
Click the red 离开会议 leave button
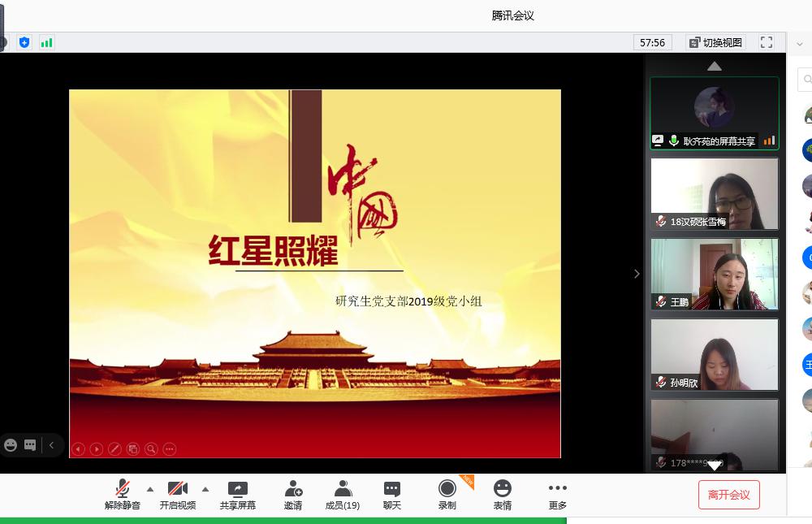click(x=728, y=495)
